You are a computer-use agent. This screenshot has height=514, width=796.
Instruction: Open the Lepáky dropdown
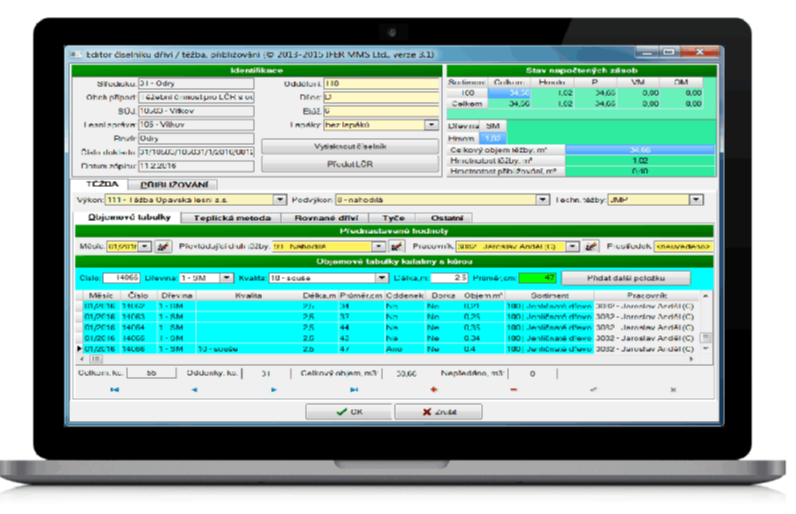click(432, 125)
